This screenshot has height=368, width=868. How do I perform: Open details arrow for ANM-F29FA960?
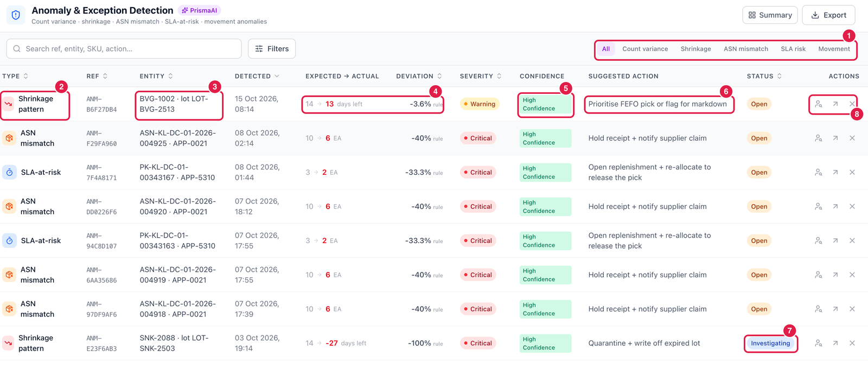835,138
